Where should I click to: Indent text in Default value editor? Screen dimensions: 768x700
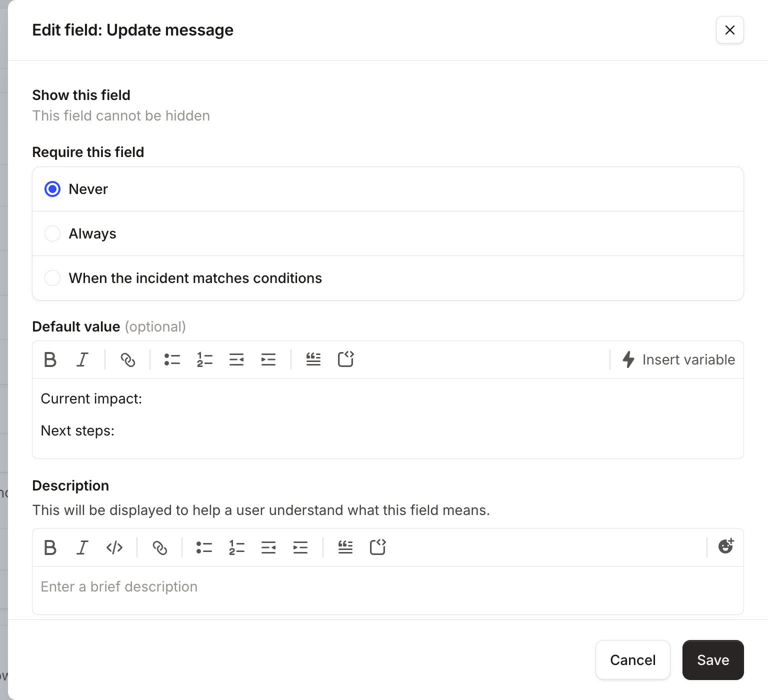(x=268, y=359)
